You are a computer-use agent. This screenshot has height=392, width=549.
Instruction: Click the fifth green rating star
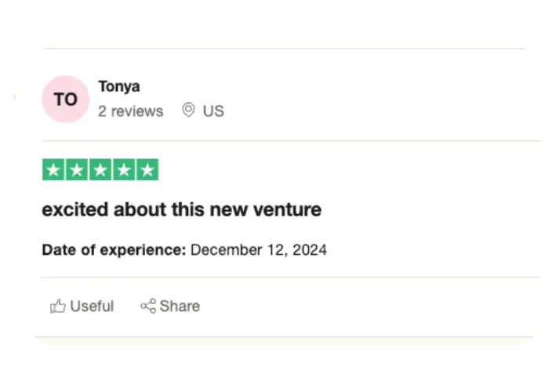tap(147, 170)
